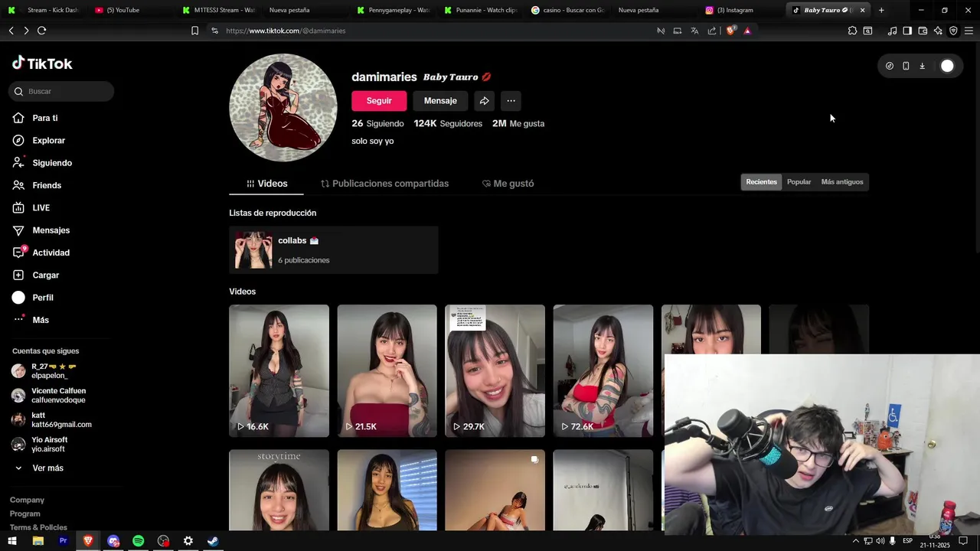The image size is (980, 551).
Task: Sort videos by Popular
Action: pyautogui.click(x=799, y=181)
